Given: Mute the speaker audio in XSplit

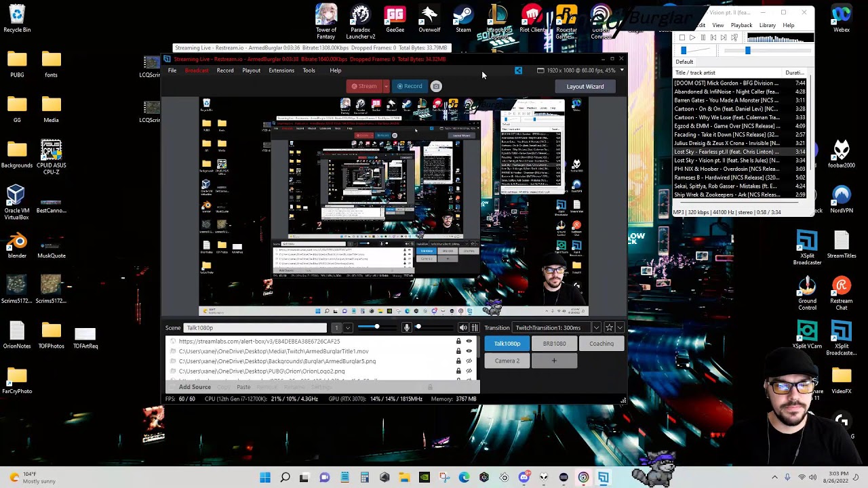Looking at the screenshot, I should pyautogui.click(x=463, y=328).
